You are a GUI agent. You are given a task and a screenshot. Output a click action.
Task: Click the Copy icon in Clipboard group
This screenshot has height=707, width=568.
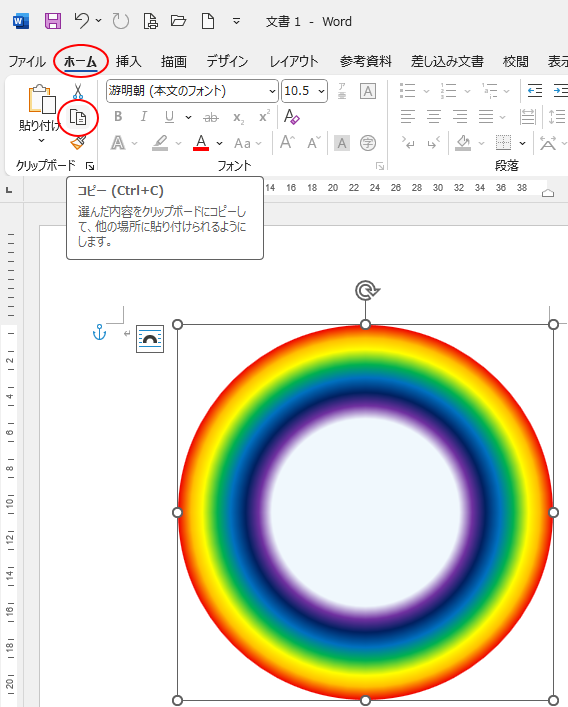[78, 118]
